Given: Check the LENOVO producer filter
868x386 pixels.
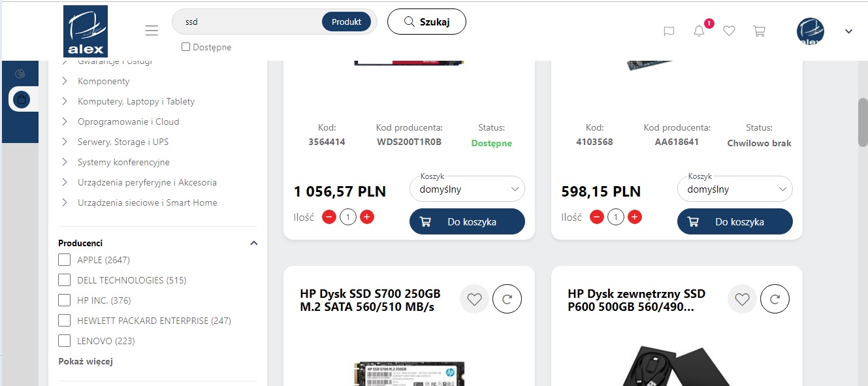Looking at the screenshot, I should (x=64, y=341).
